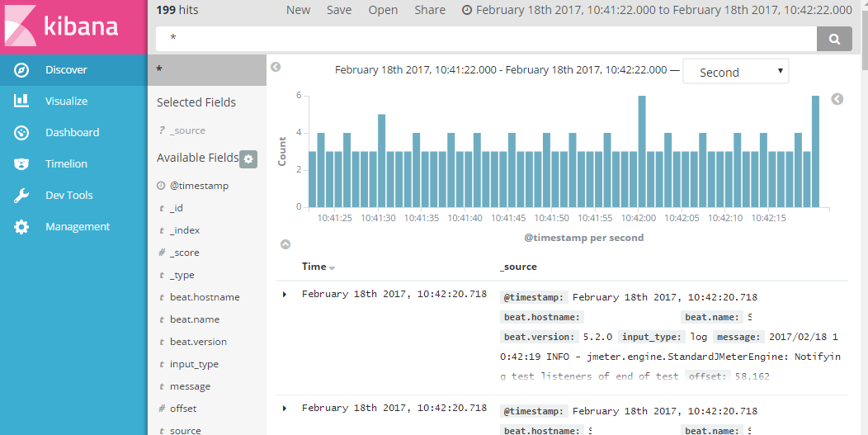The image size is (868, 435).
Task: Open Dashboard gauge icon
Action: point(21,132)
